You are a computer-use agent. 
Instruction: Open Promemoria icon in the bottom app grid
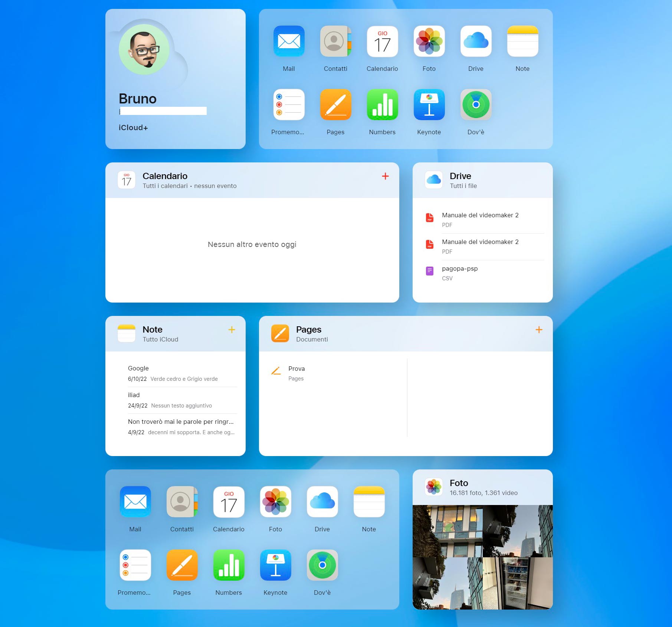coord(135,565)
